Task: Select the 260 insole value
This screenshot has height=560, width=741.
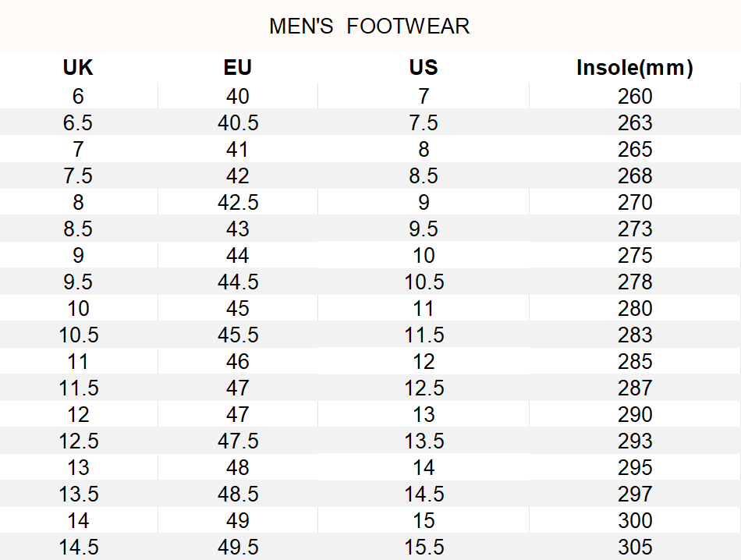Action: (x=634, y=97)
